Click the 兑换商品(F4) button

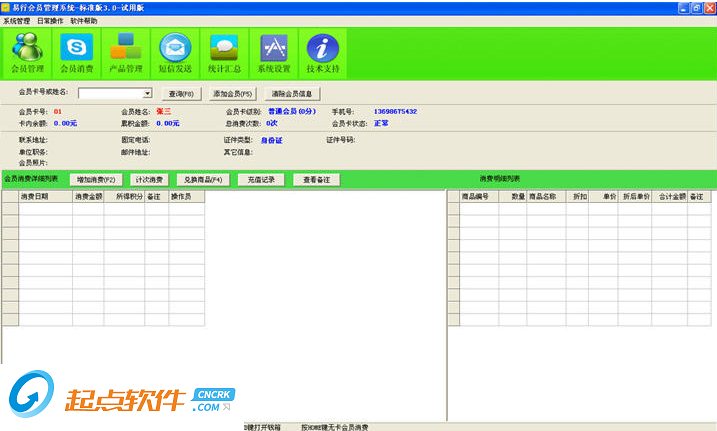point(203,180)
